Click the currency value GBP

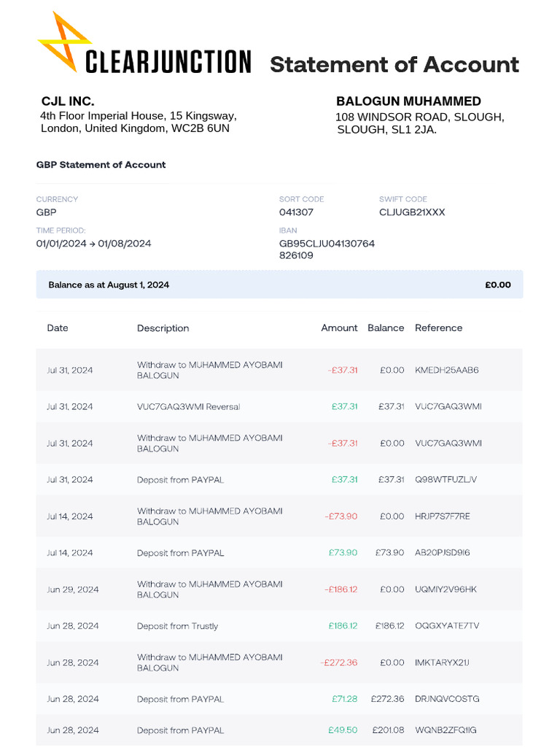click(46, 212)
